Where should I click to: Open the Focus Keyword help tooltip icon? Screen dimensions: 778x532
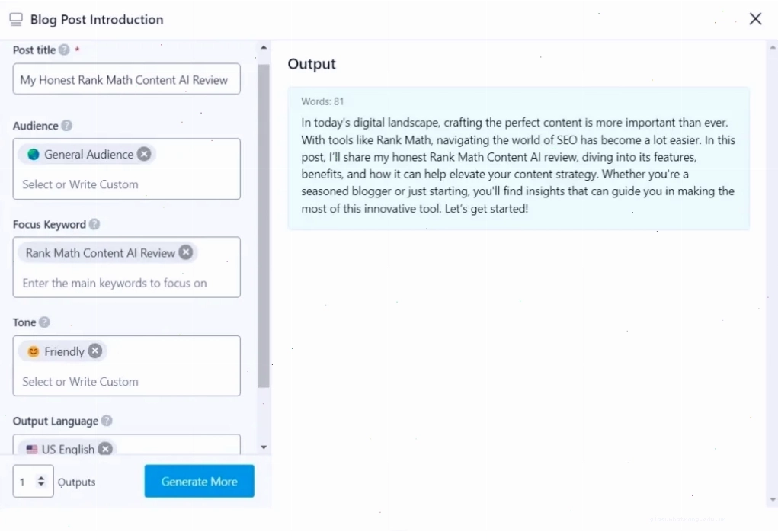click(x=94, y=224)
